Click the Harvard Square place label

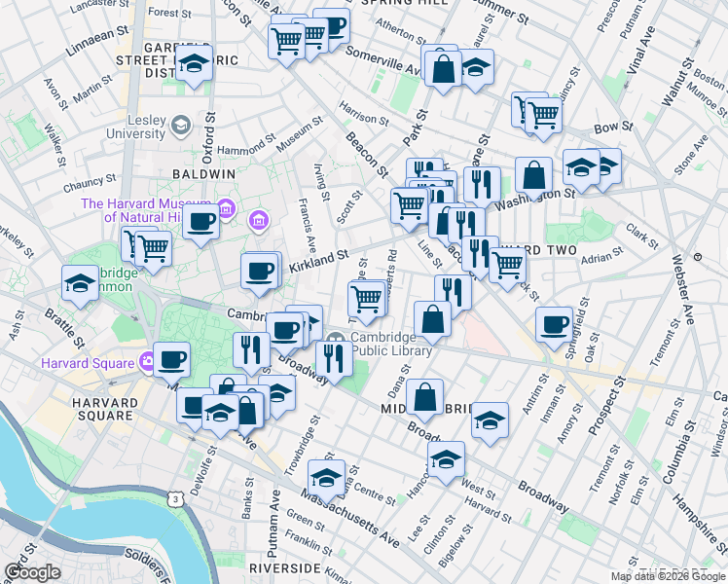[x=88, y=363]
